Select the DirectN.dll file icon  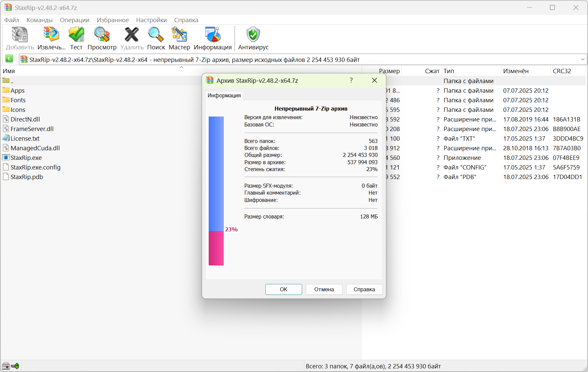click(6, 119)
